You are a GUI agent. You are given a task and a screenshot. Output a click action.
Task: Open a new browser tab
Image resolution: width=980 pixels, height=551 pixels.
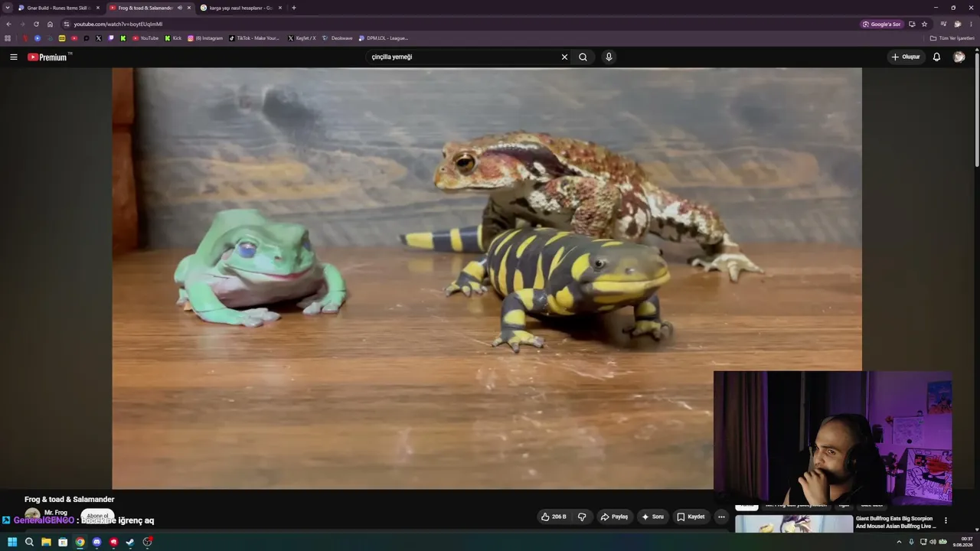[294, 8]
